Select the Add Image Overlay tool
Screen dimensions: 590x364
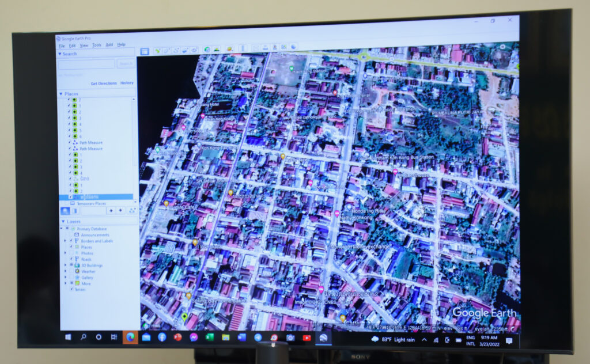(185, 50)
